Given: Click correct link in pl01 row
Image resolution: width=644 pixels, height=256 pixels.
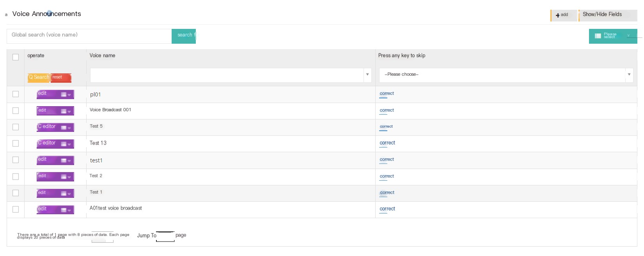Looking at the screenshot, I should pyautogui.click(x=387, y=94).
